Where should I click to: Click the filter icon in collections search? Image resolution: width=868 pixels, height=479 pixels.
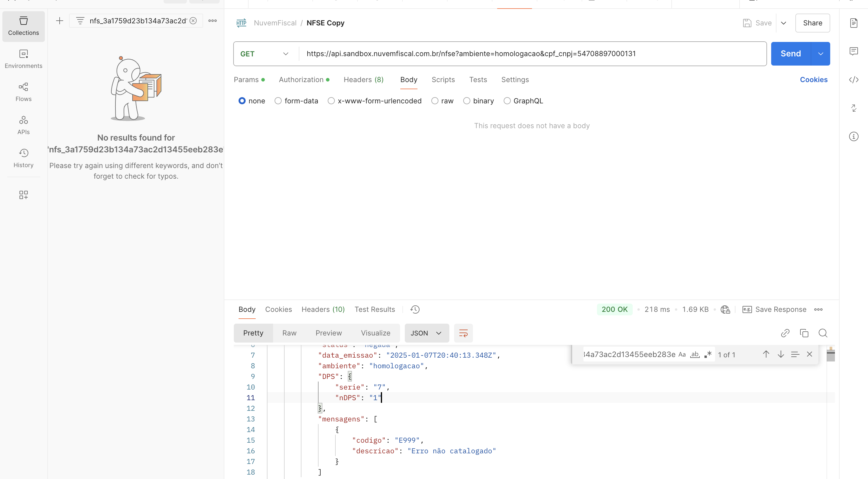[80, 21]
